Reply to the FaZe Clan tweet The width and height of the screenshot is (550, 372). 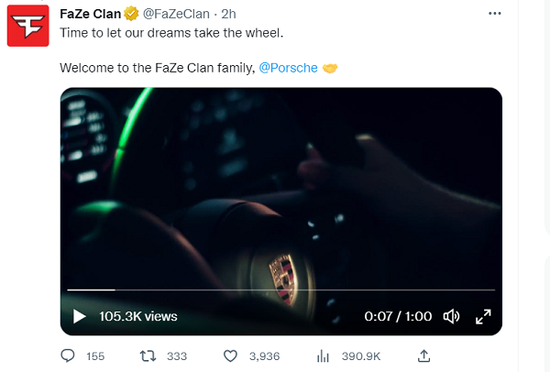tap(68, 356)
